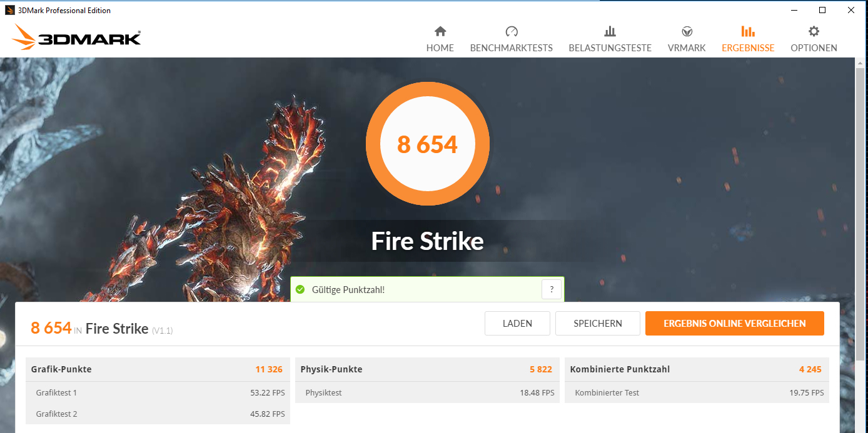Click the 3DMark title bar app icon
Image resolution: width=868 pixels, height=433 pixels.
10,10
